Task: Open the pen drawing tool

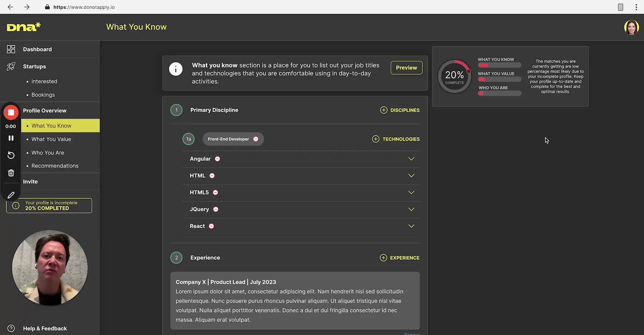Action: (x=11, y=195)
